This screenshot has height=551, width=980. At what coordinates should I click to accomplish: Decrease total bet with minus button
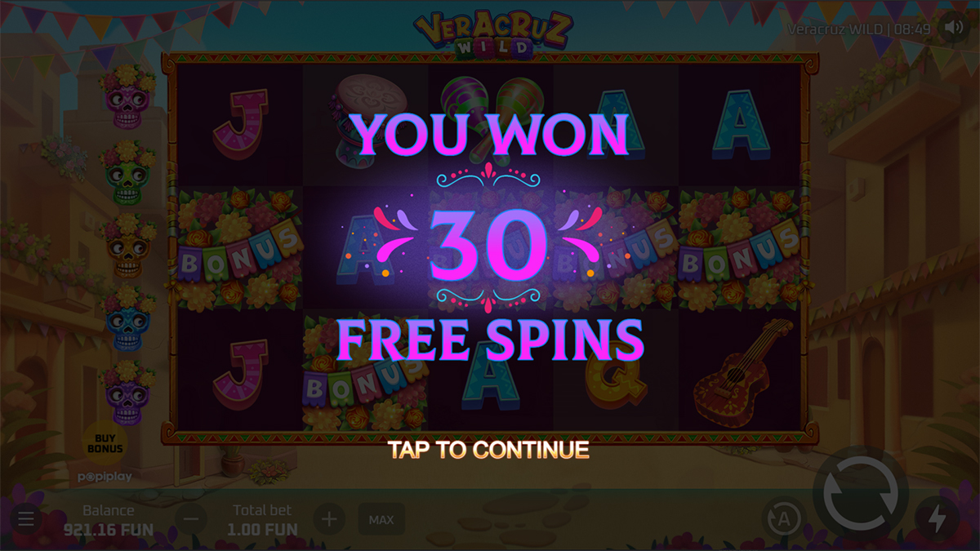[x=191, y=519]
